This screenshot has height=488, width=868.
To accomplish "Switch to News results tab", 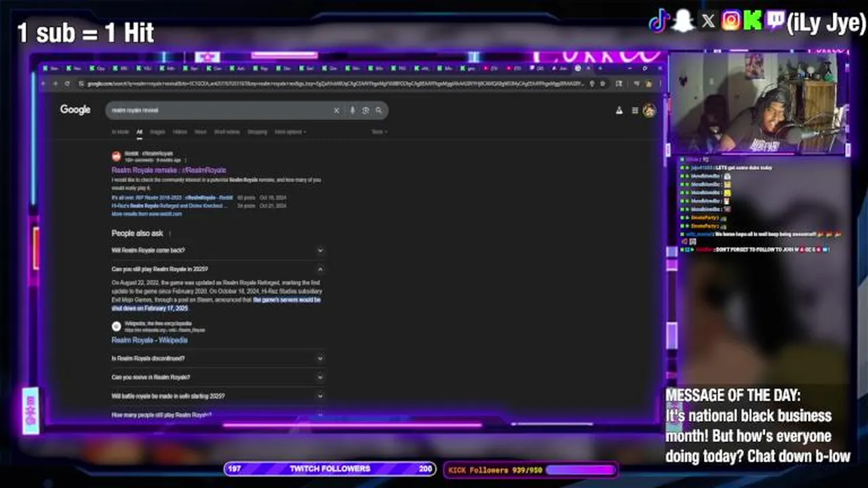I will (x=201, y=132).
